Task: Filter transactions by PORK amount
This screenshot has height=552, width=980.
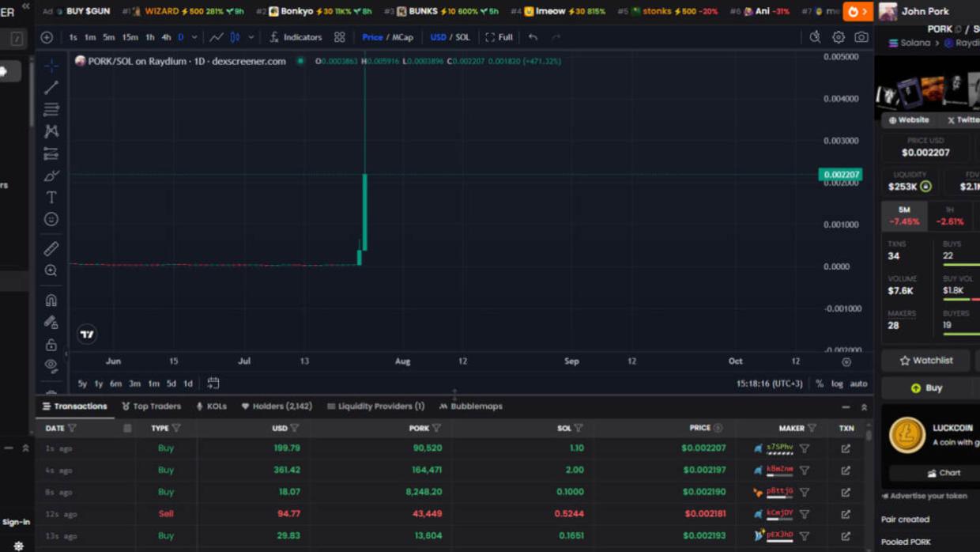Action: 436,428
